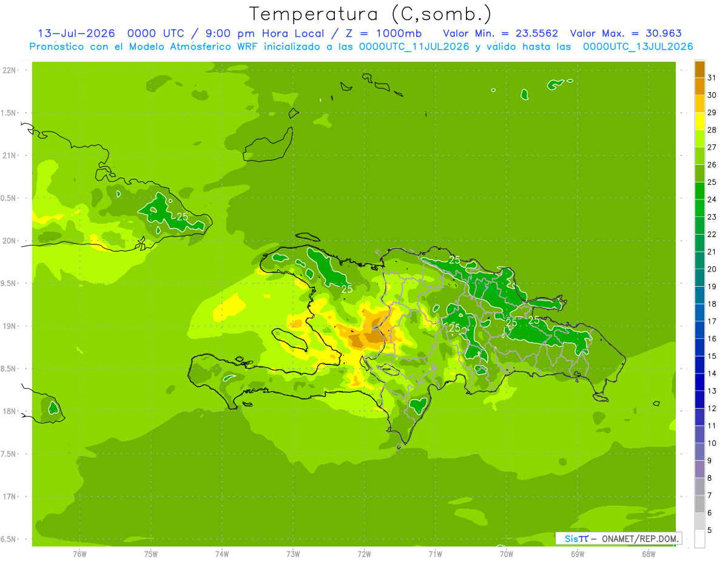This screenshot has width=728, height=562.
Task: Click the '72W' longitude axis label
Action: point(364,554)
